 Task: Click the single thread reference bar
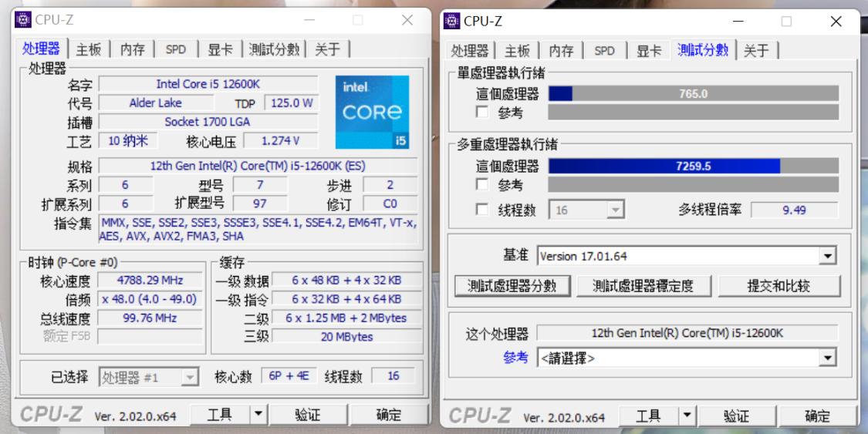click(693, 113)
